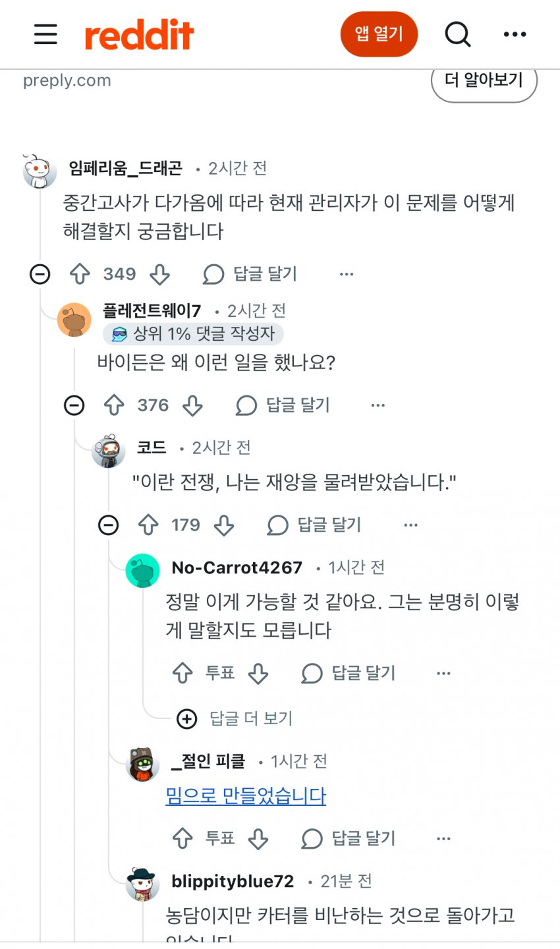Click the 앱 열기 button

[379, 34]
